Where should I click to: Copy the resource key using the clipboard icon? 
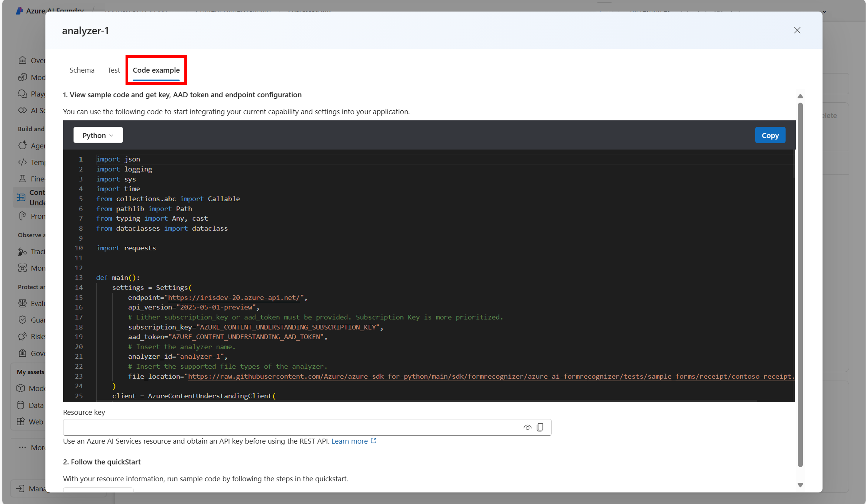tap(540, 427)
